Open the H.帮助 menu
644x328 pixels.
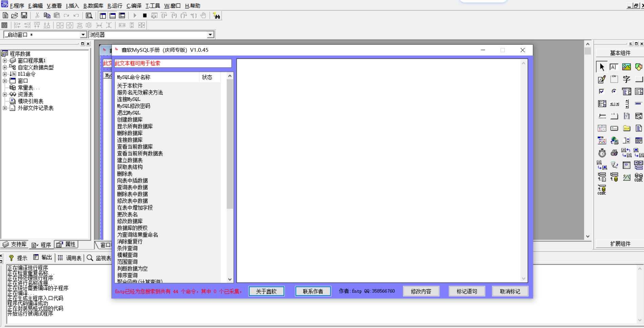click(193, 6)
